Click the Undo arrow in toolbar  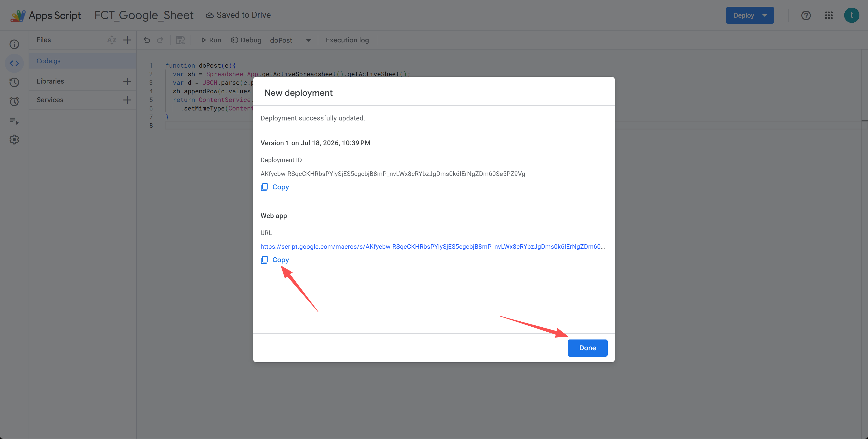pyautogui.click(x=147, y=40)
